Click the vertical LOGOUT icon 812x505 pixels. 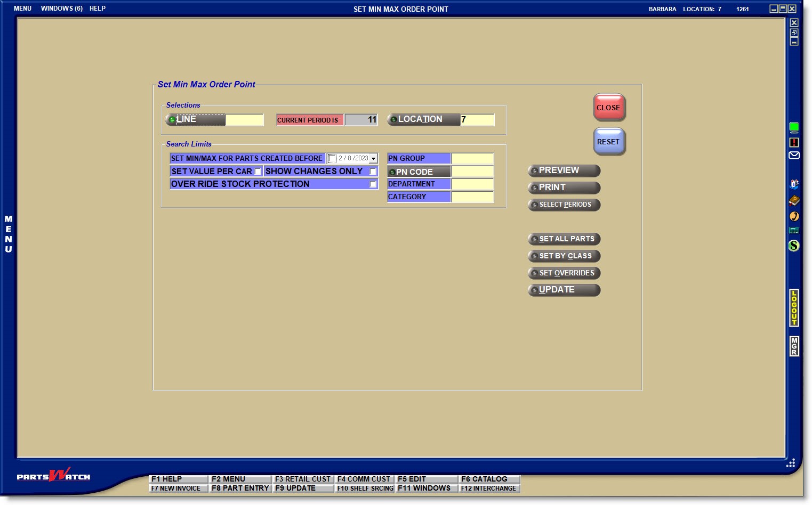(x=794, y=308)
